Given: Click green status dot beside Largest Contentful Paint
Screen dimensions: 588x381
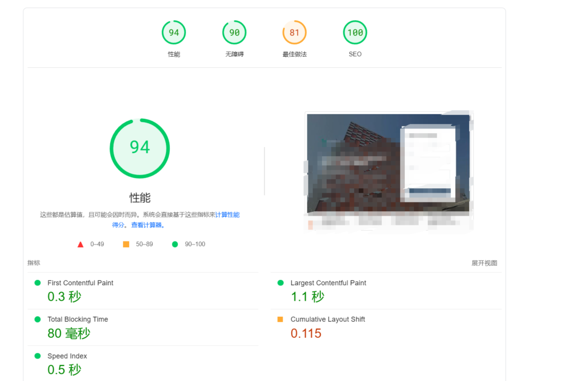Looking at the screenshot, I should [280, 283].
